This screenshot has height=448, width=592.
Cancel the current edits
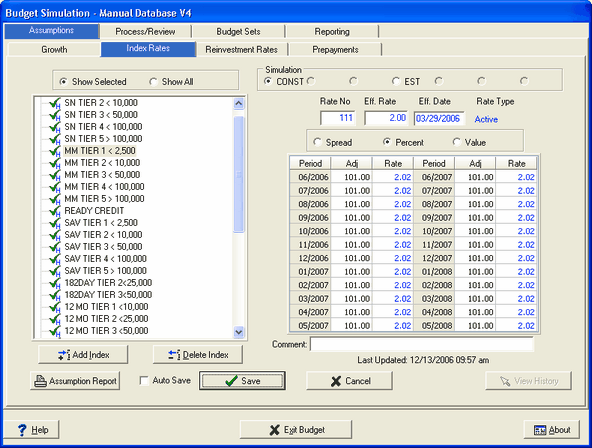coord(349,381)
